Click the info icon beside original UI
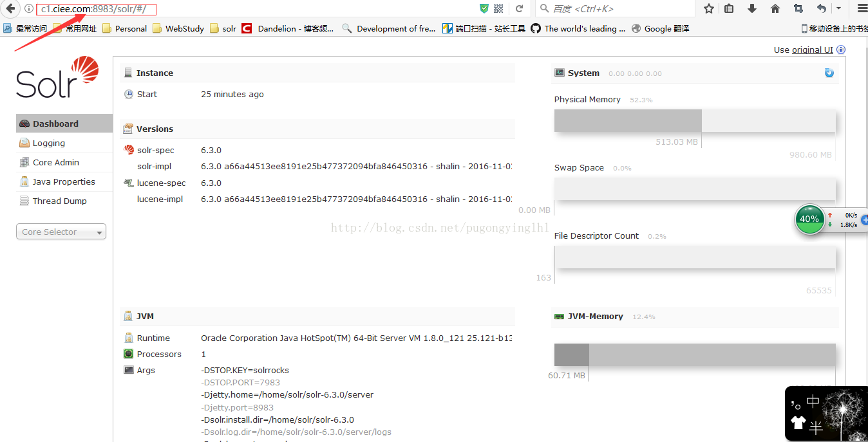The image size is (868, 442). click(x=841, y=50)
